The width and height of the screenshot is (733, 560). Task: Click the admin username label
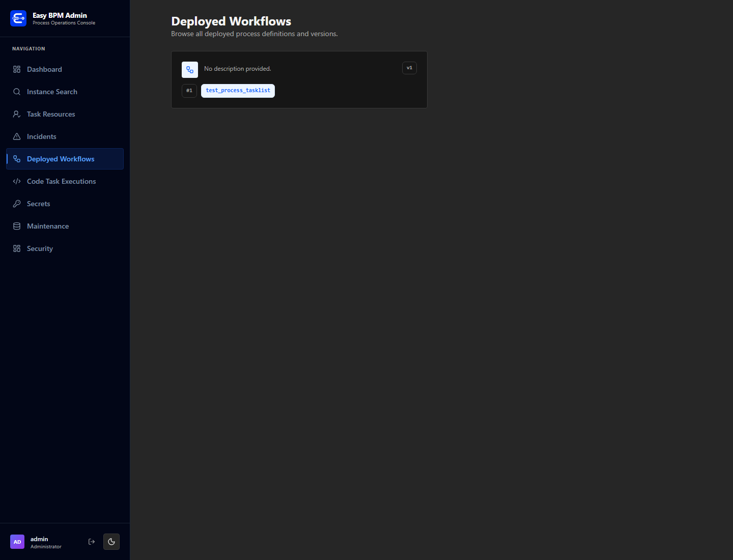39,539
